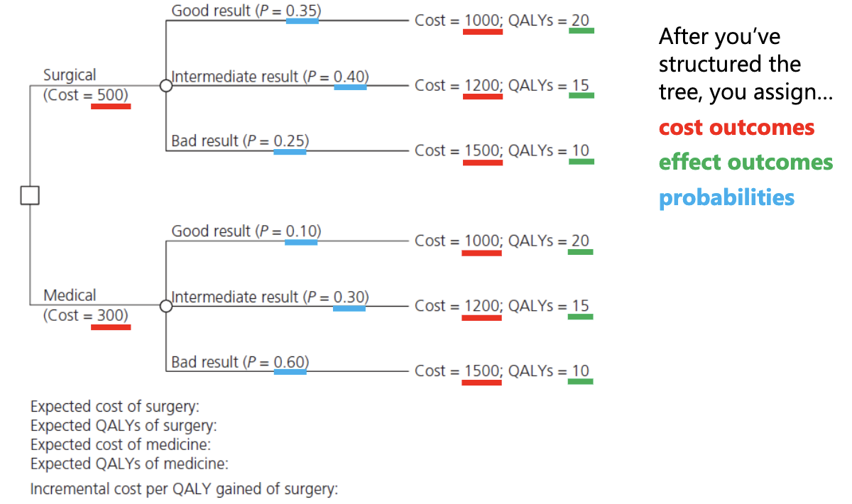Screen dimensions: 852x504
Task: Click the green 'effect outcomes' legend text
Action: click(x=745, y=163)
